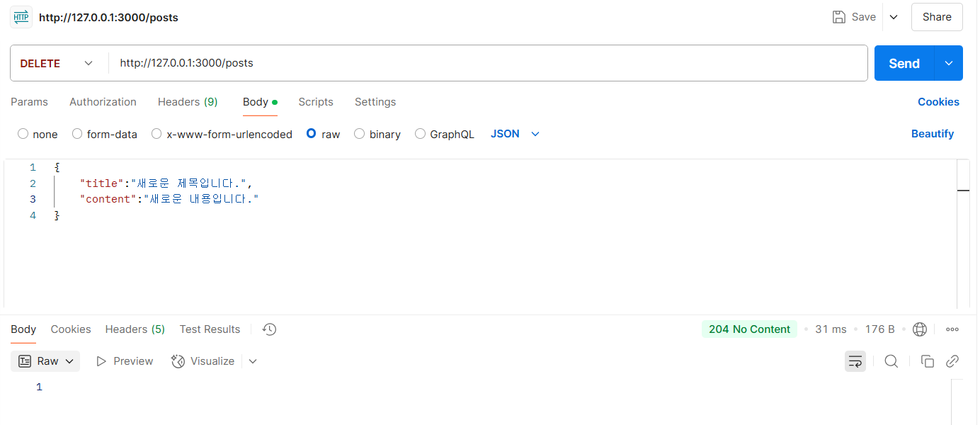
Task: Click the response link icon
Action: 952,361
